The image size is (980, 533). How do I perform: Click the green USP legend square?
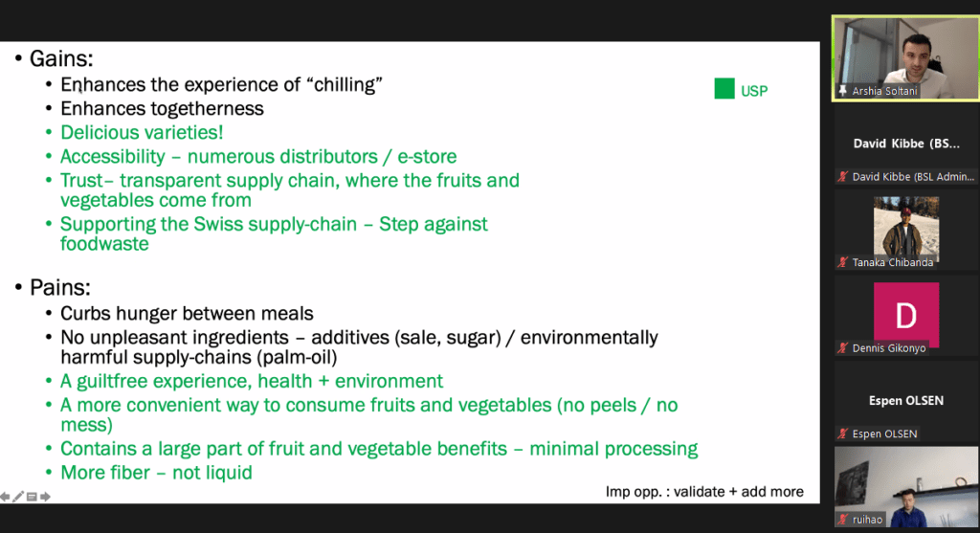point(724,90)
